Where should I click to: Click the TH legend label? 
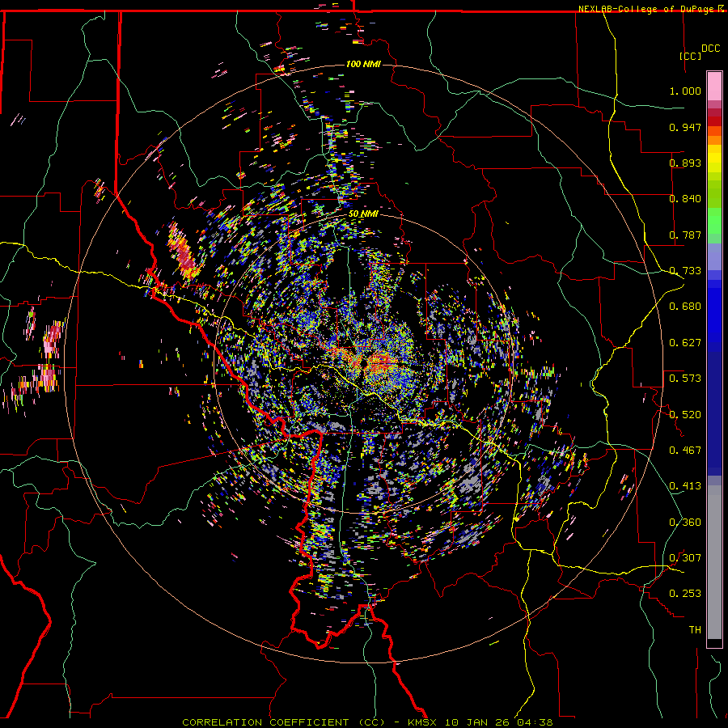[x=695, y=630]
